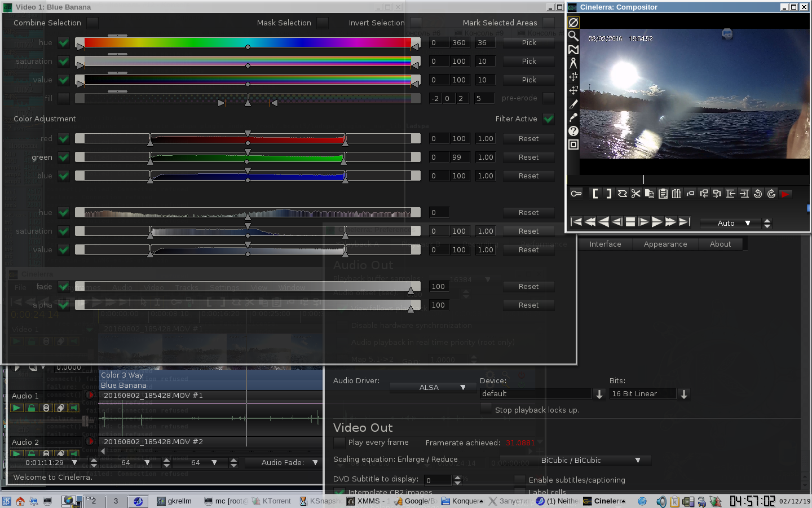812x508 pixels.
Task: Click the tool info question mark icon
Action: [x=573, y=131]
